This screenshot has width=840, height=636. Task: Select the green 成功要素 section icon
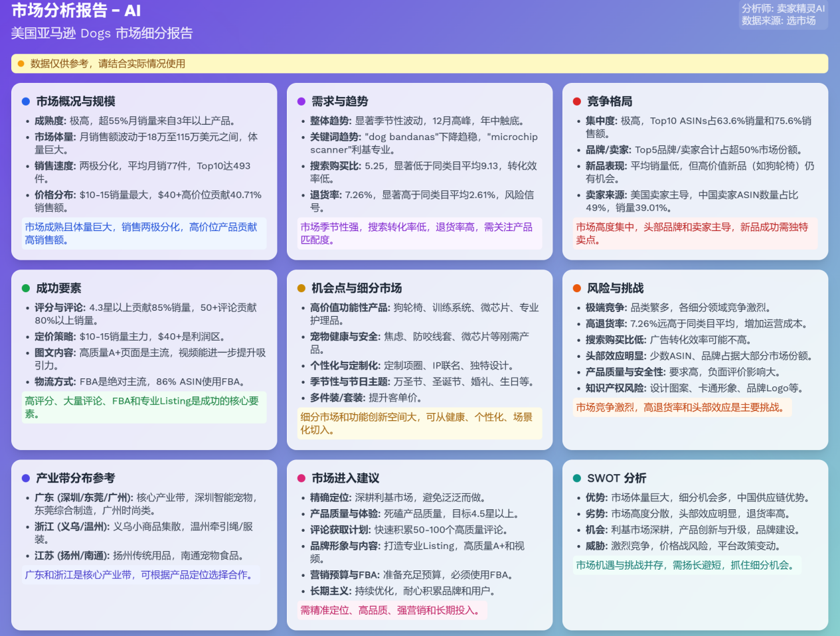[x=26, y=288]
